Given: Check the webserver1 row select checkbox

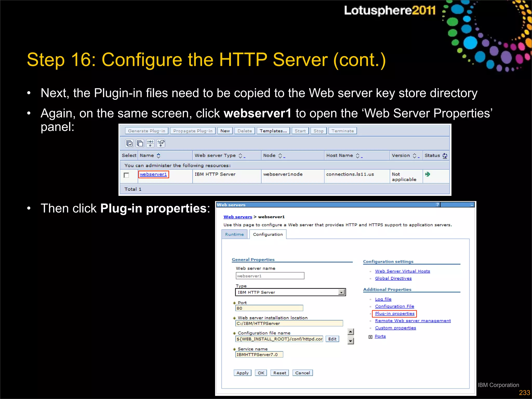Looking at the screenshot, I should click(x=127, y=175).
